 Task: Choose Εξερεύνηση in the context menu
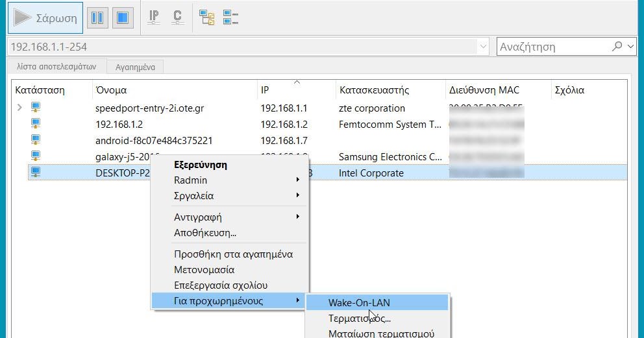(230, 165)
